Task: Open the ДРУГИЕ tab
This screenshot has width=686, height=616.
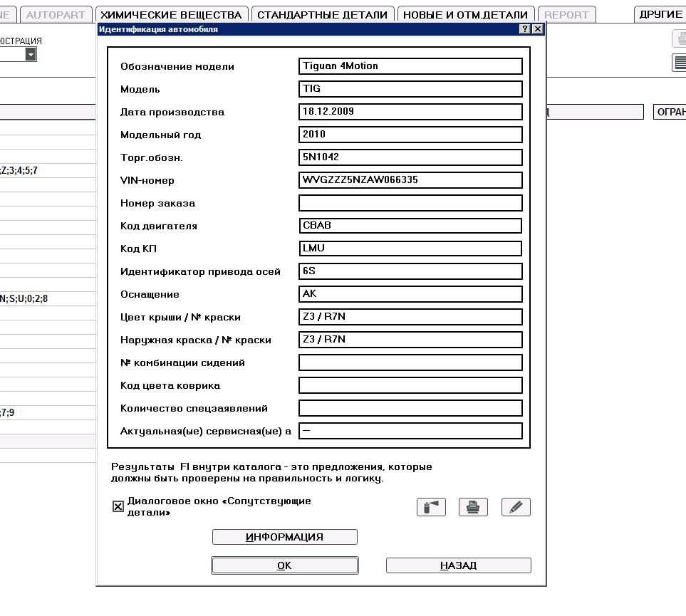Action: click(x=660, y=14)
